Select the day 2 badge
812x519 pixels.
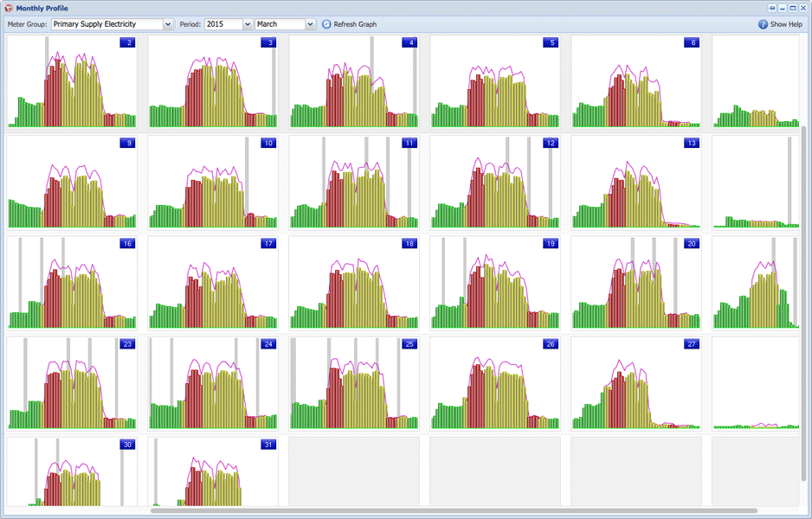[x=128, y=42]
